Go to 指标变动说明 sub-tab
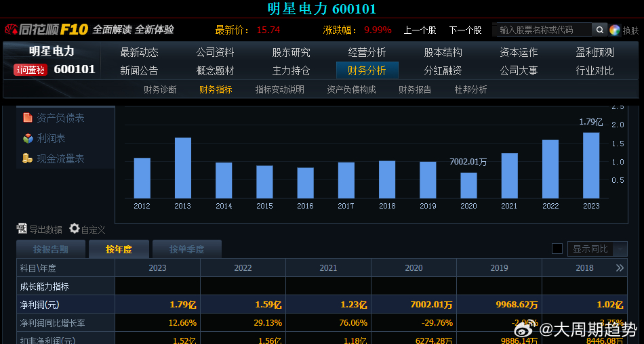The width and height of the screenshot is (644, 344). 280,89
